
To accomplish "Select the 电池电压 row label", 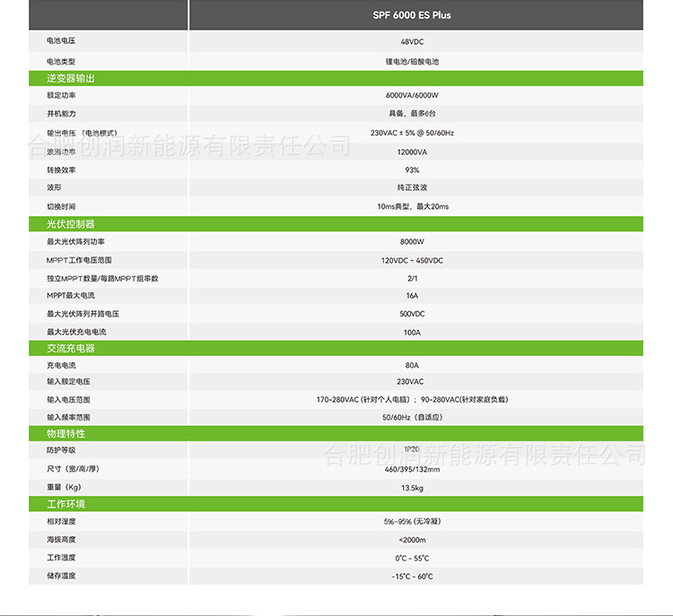I will coord(61,40).
